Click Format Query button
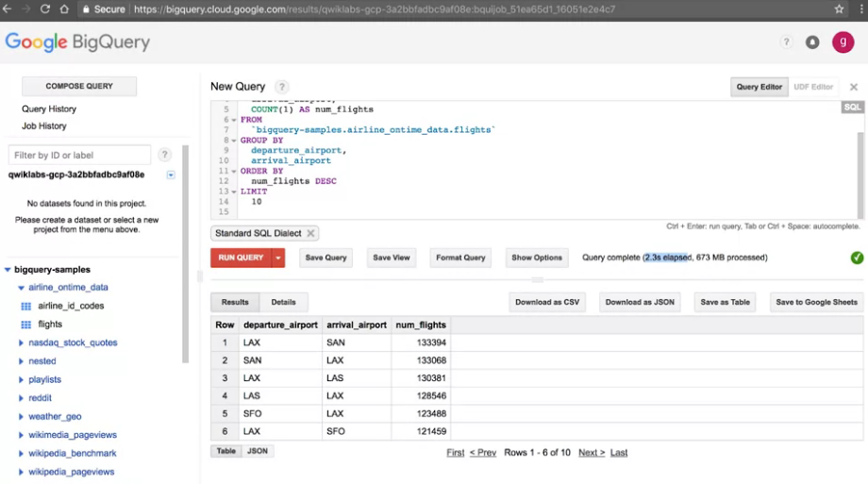 tap(460, 258)
